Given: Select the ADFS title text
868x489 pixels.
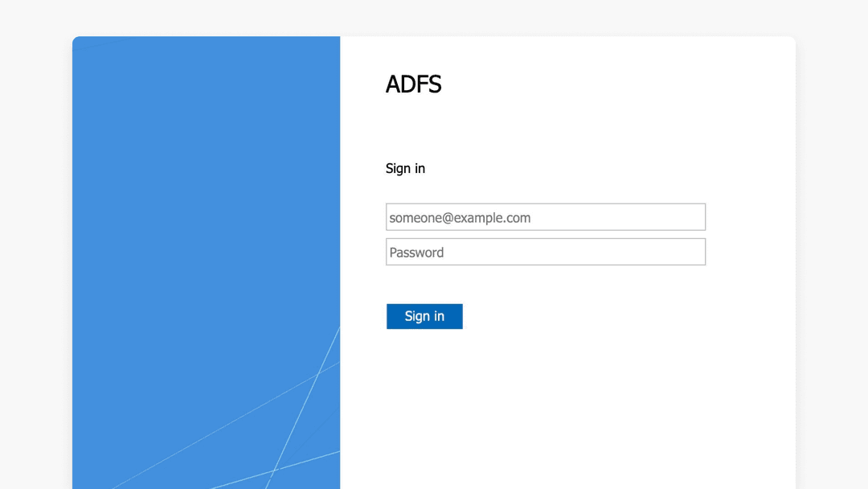Looking at the screenshot, I should click(x=414, y=84).
